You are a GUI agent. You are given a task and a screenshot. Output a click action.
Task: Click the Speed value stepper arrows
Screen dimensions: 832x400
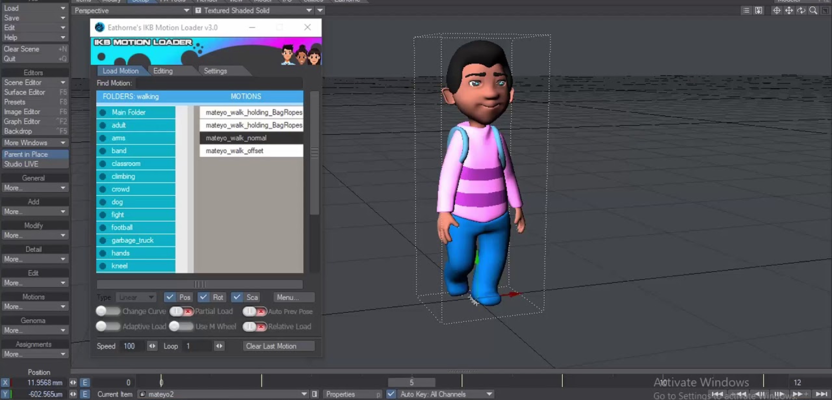[152, 346]
